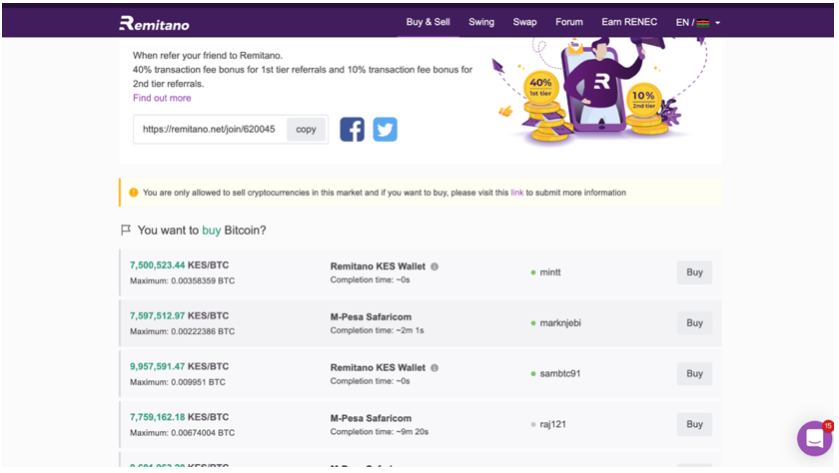The image size is (839, 473).
Task: Click info icon beside mintt's Remitano KES Wallet
Action: point(434,266)
